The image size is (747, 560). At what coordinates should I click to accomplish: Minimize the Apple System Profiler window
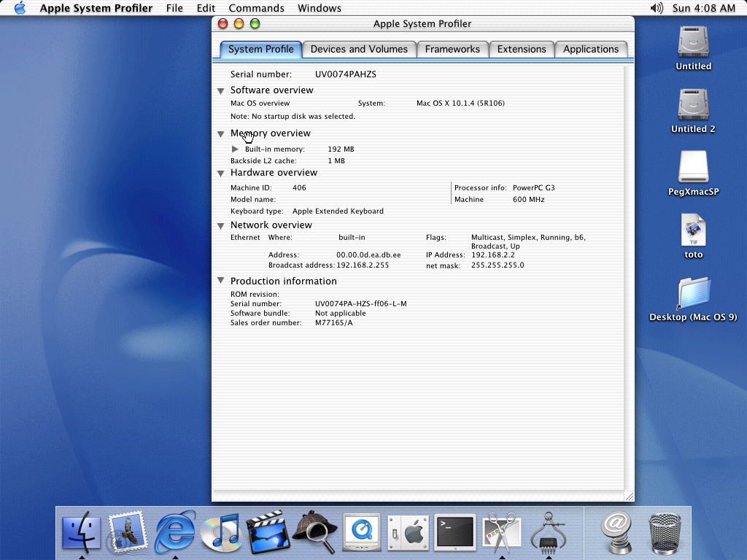click(239, 23)
